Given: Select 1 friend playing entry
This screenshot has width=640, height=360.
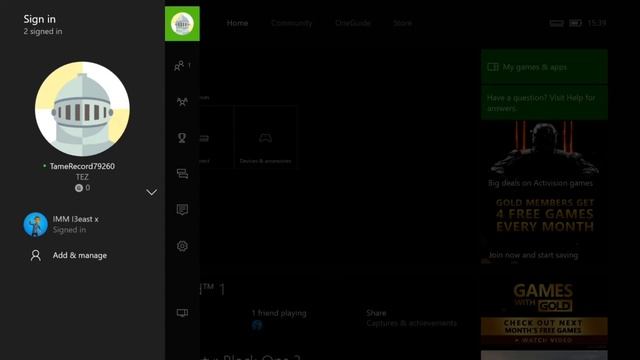Looking at the screenshot, I should 279,319.
